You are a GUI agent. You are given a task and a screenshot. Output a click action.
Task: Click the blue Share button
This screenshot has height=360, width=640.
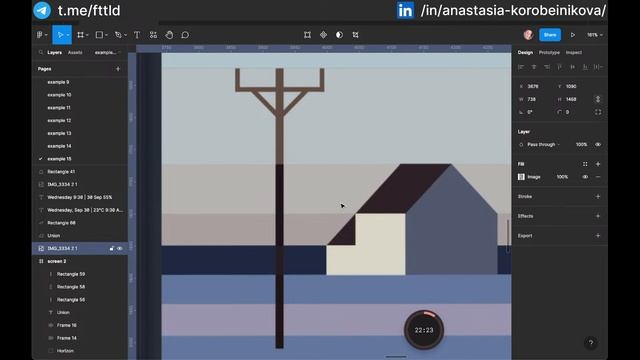click(x=550, y=35)
